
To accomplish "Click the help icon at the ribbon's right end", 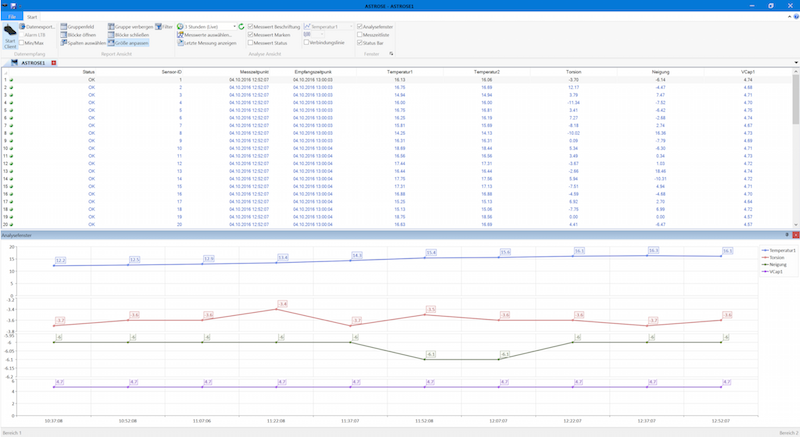I will click(796, 17).
